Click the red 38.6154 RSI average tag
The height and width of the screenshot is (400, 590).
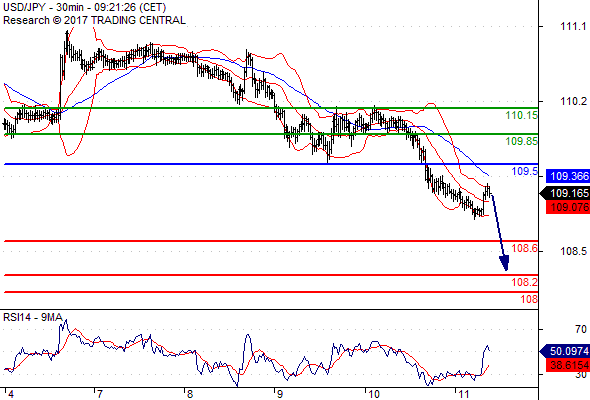(x=568, y=365)
